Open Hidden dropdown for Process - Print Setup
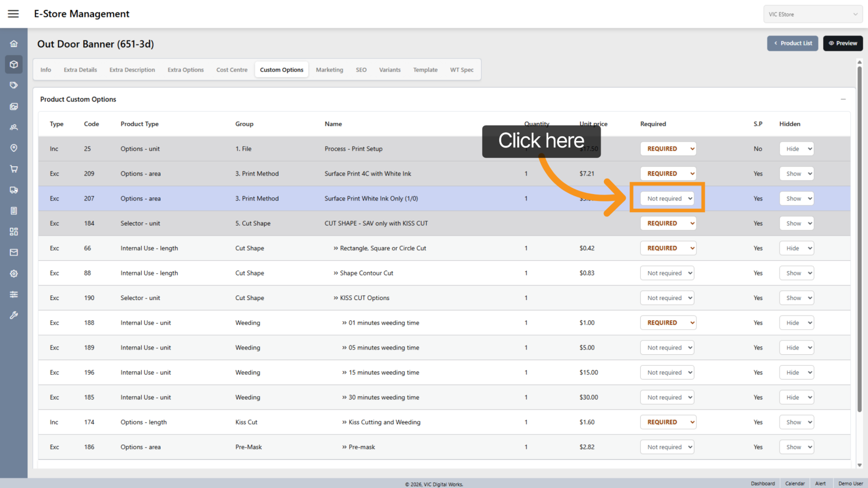868x488 pixels. (796, 149)
